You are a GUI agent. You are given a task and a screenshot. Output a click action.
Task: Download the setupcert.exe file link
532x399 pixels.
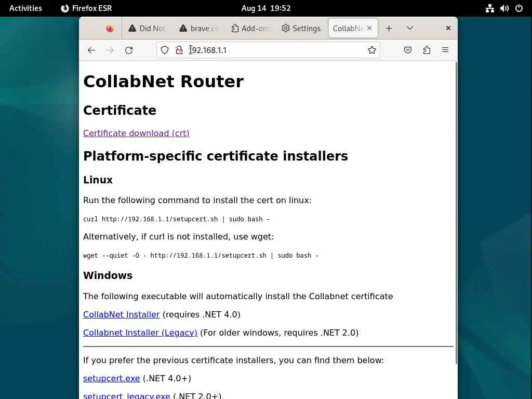111,378
